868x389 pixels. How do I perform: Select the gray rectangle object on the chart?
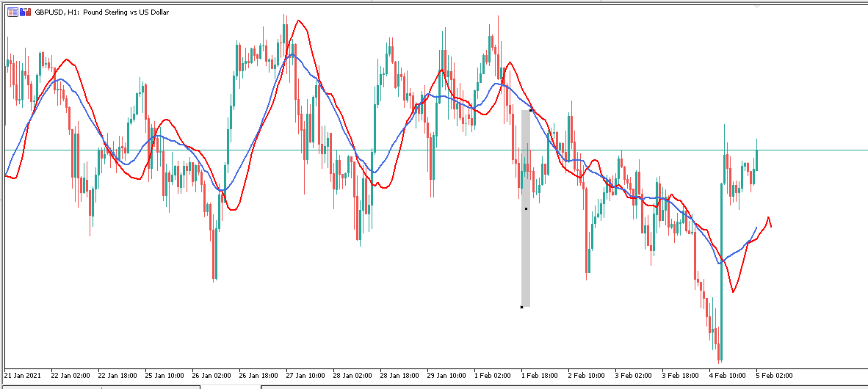pos(526,208)
